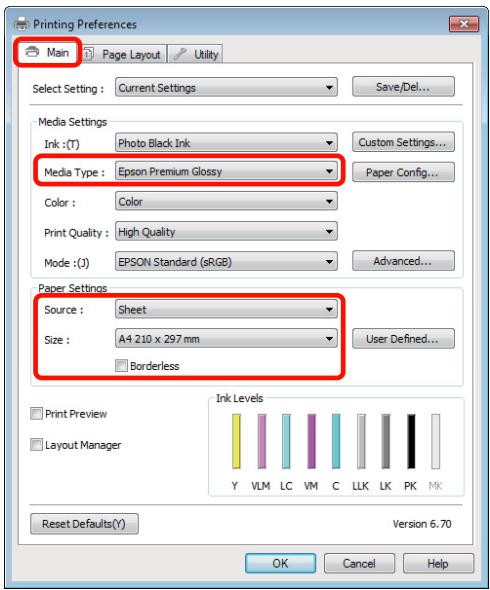490x590 pixels.
Task: Click the Save/Del... button
Action: tap(403, 87)
